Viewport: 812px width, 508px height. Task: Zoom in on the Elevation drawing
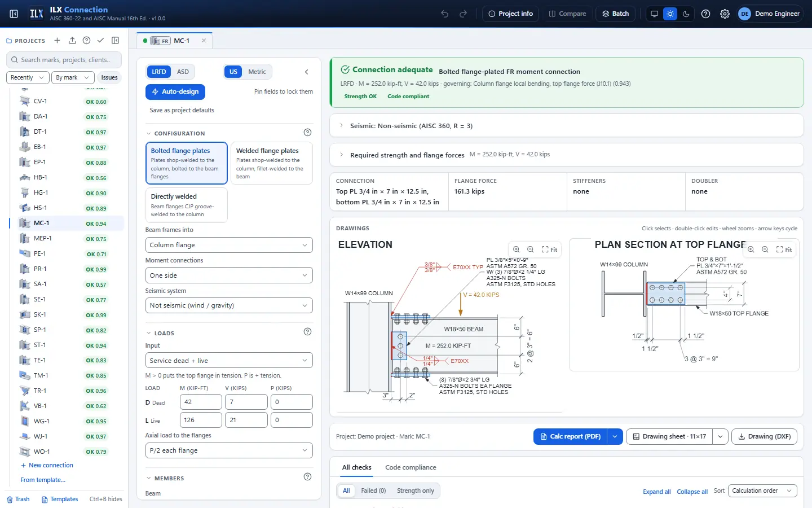click(x=517, y=249)
